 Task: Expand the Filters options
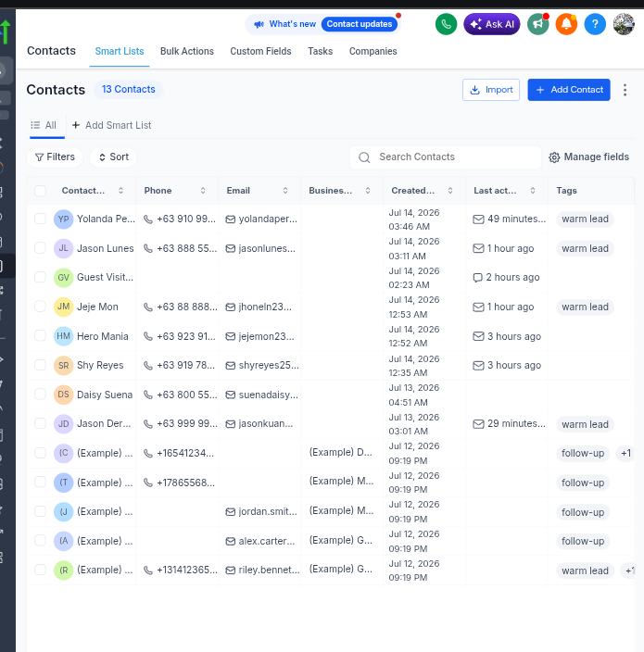tap(55, 157)
